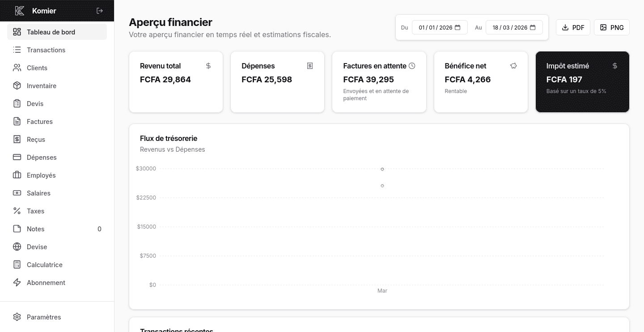Open the Calculatrice icon
644x332 pixels.
click(17, 264)
